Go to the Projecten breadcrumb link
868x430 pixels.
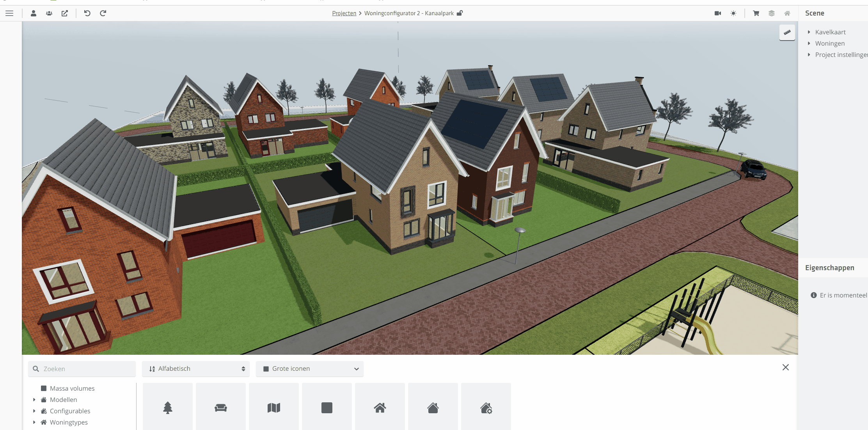pos(344,13)
